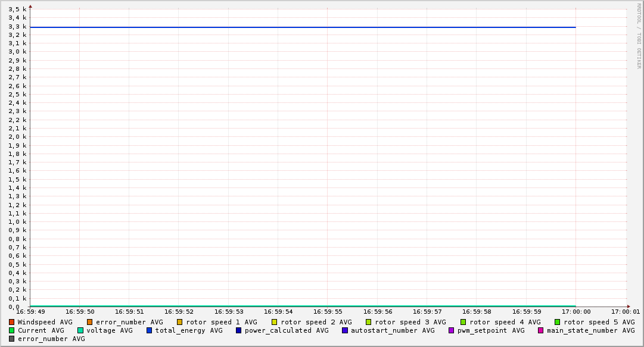Click the rotor speed 1 AVG color square
This screenshot has height=347, width=644.
[x=180, y=322]
